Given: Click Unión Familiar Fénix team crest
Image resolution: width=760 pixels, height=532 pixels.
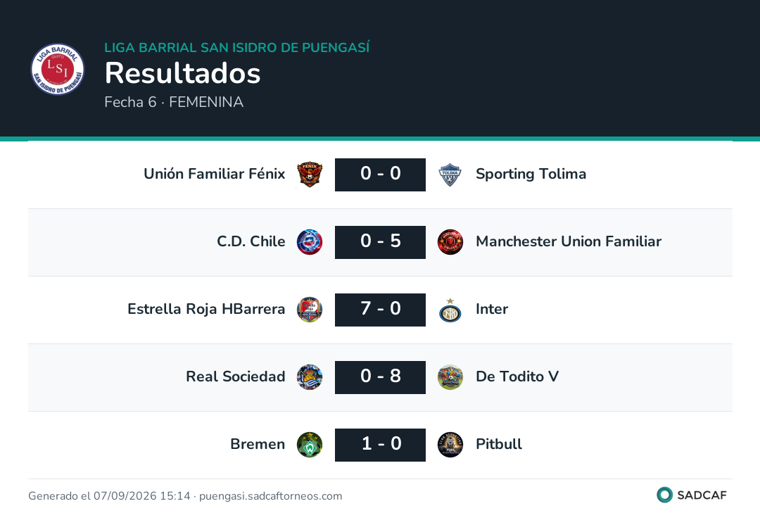Looking at the screenshot, I should tap(310, 175).
